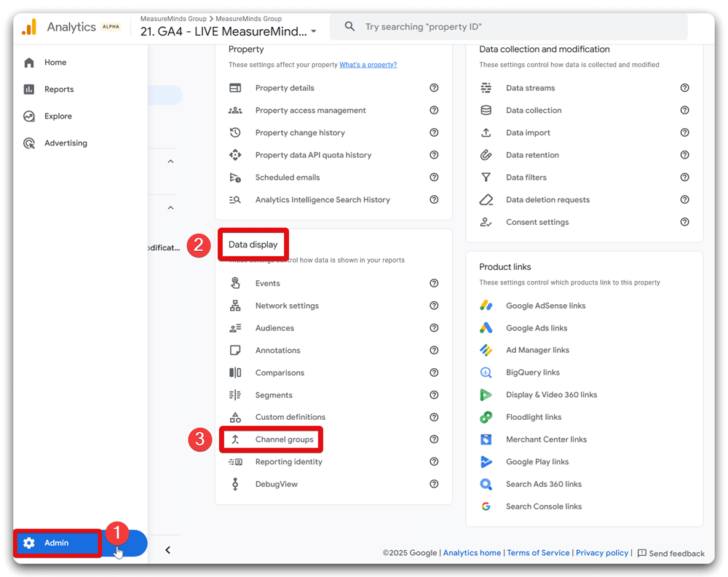Click the BigQuery links icon
Screen dimensions: 728x577
[486, 373]
